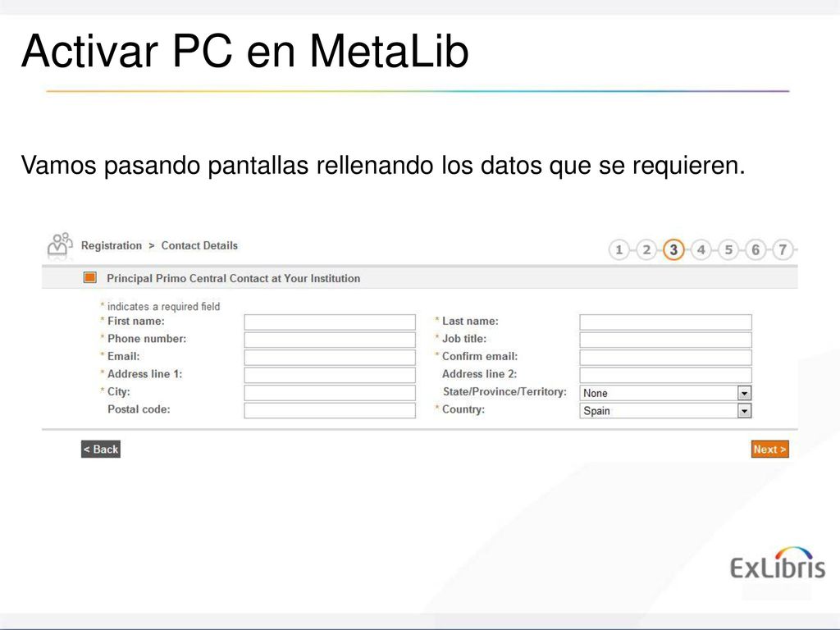Select the highlighted step 3 circle
This screenshot has height=630, width=840.
point(673,249)
